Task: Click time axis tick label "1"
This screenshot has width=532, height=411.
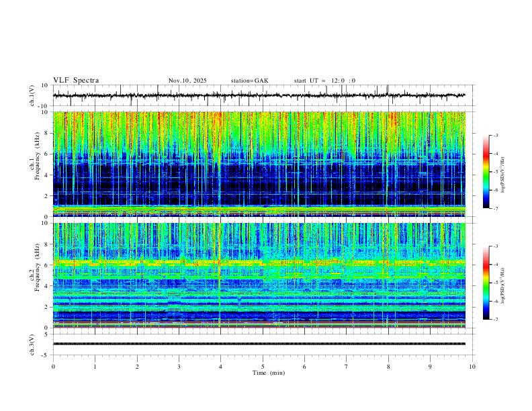Action: pos(95,367)
